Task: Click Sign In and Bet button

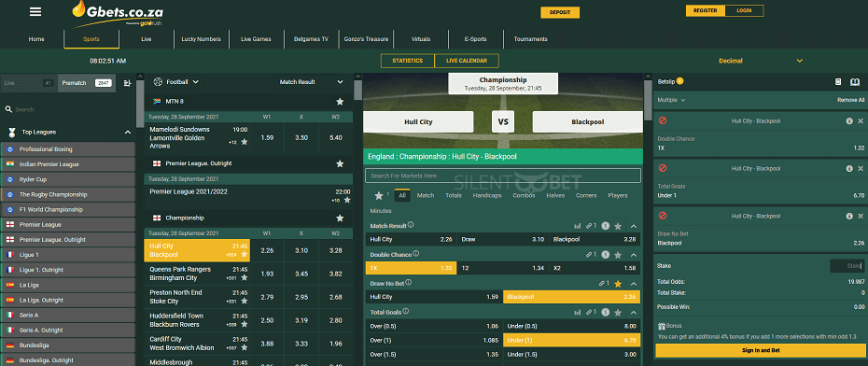Action: 761,350
